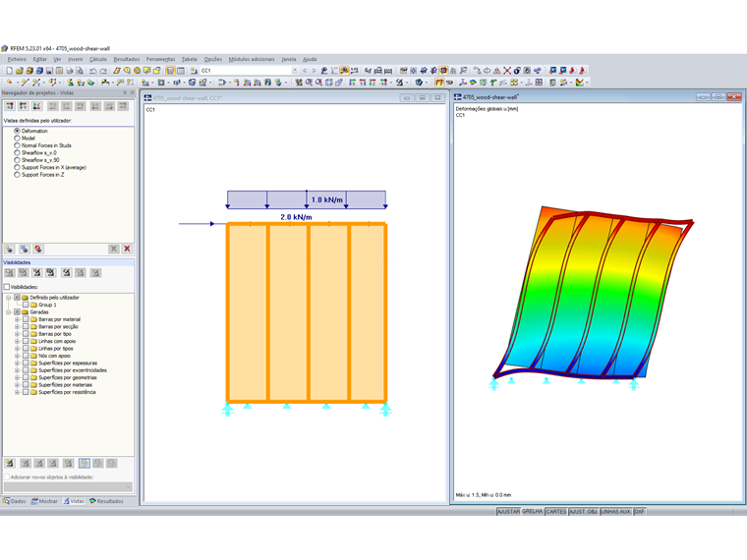The width and height of the screenshot is (747, 560).
Task: Click the Superfícies por resistência tree item
Action: (x=67, y=392)
